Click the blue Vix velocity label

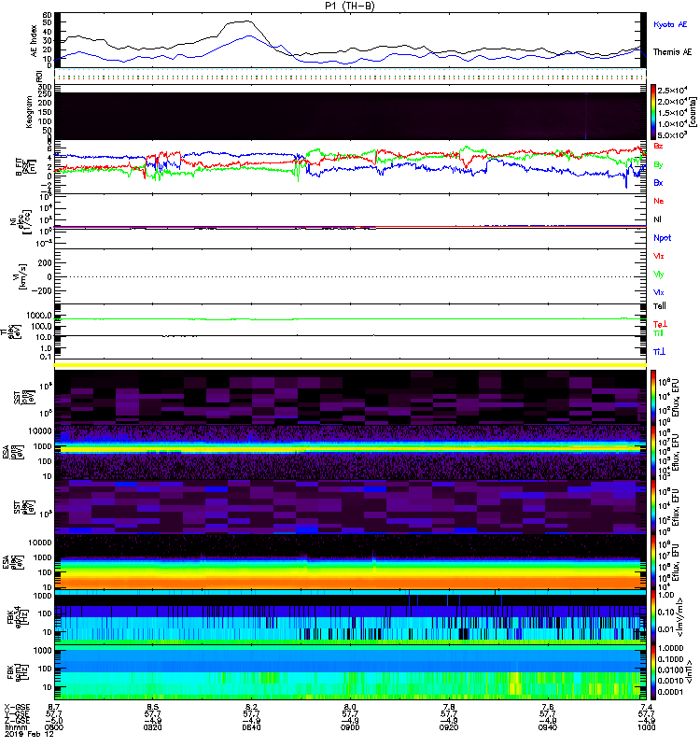[659, 292]
